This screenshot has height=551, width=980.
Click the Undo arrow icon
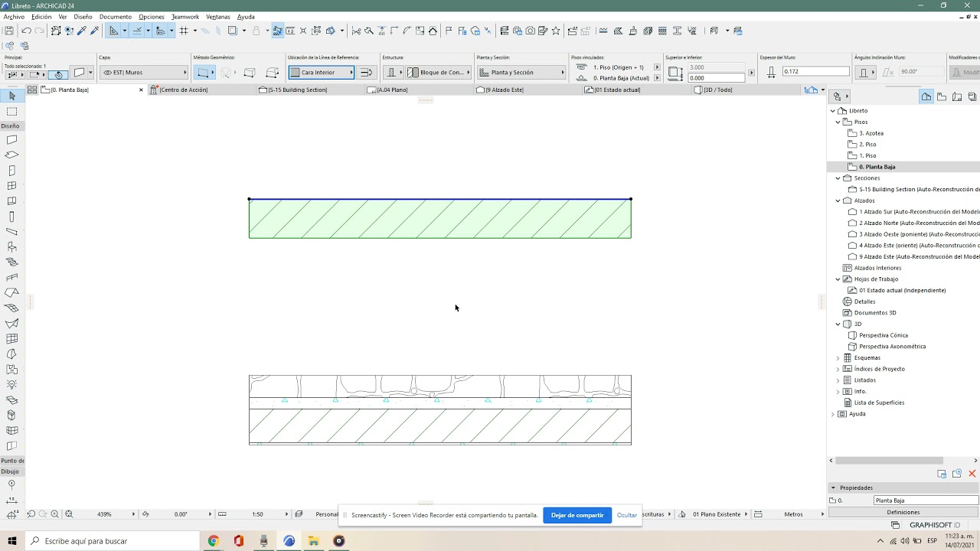point(26,31)
